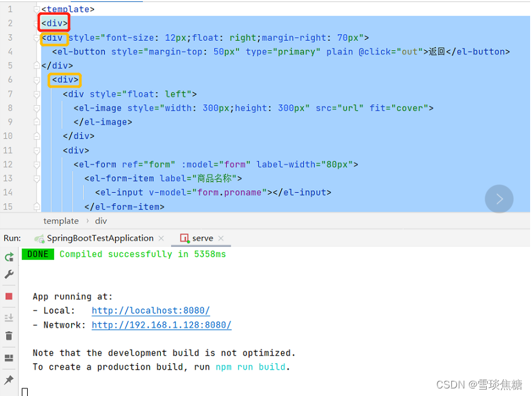Click the el-input v-model code line
This screenshot has height=396, width=532.
pos(213,193)
